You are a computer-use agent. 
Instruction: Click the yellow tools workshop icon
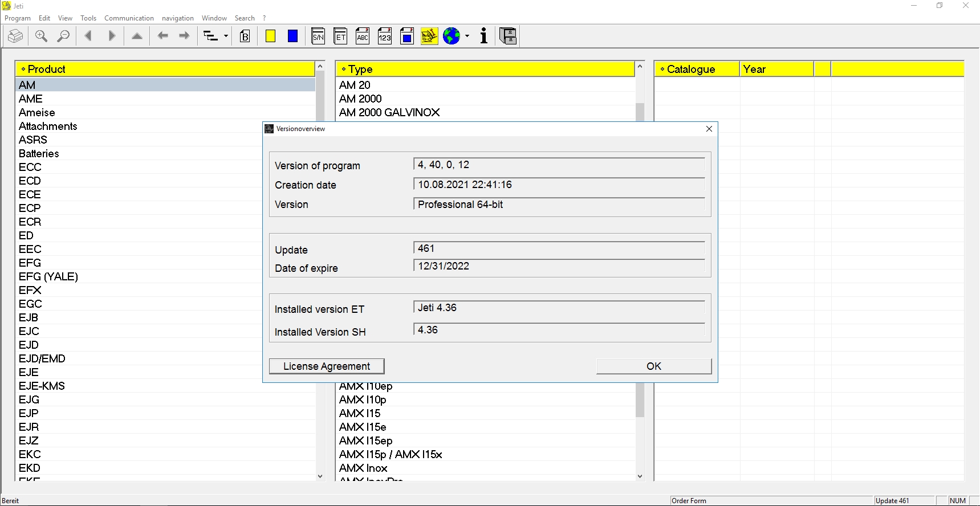(429, 36)
